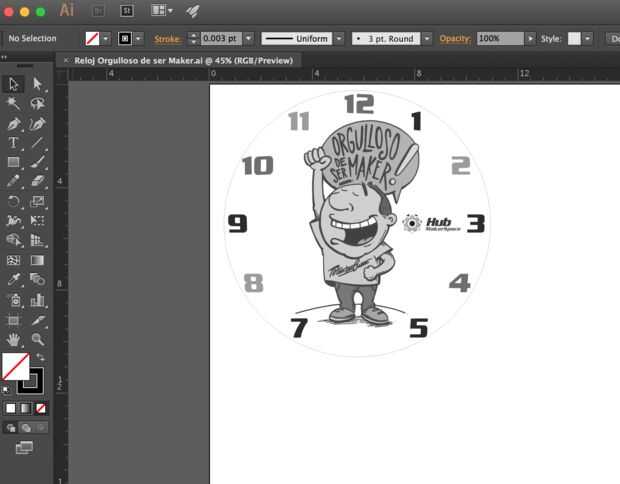The height and width of the screenshot is (484, 620).
Task: Pick the Scale tool
Action: coord(38,201)
